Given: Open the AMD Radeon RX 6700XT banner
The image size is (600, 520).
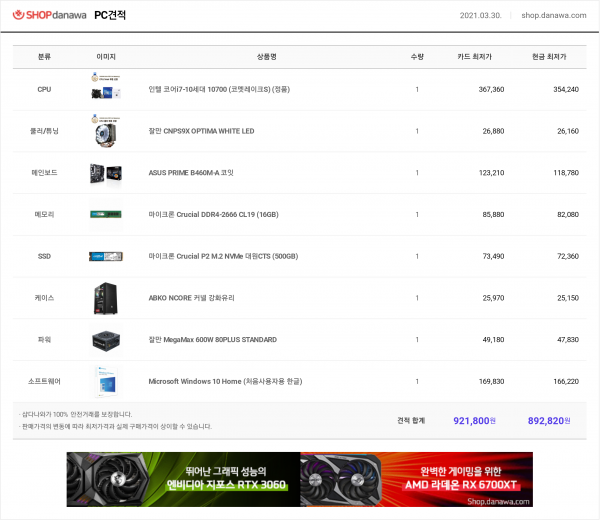Looking at the screenshot, I should 417,479.
